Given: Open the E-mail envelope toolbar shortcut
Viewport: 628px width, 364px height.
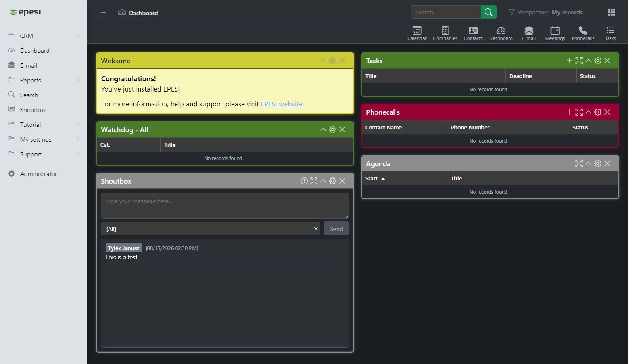Looking at the screenshot, I should pos(529,34).
